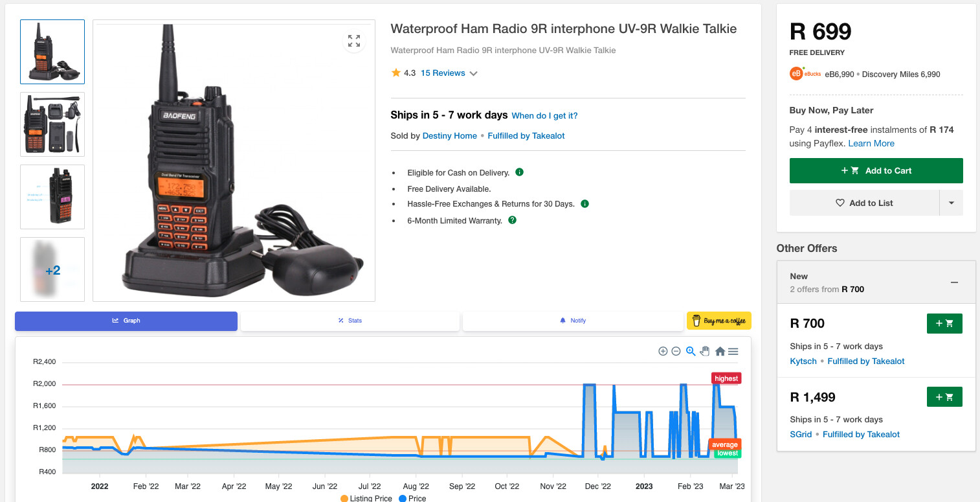Image resolution: width=980 pixels, height=502 pixels.
Task: Open the graph hamburger menu
Action: 733,351
